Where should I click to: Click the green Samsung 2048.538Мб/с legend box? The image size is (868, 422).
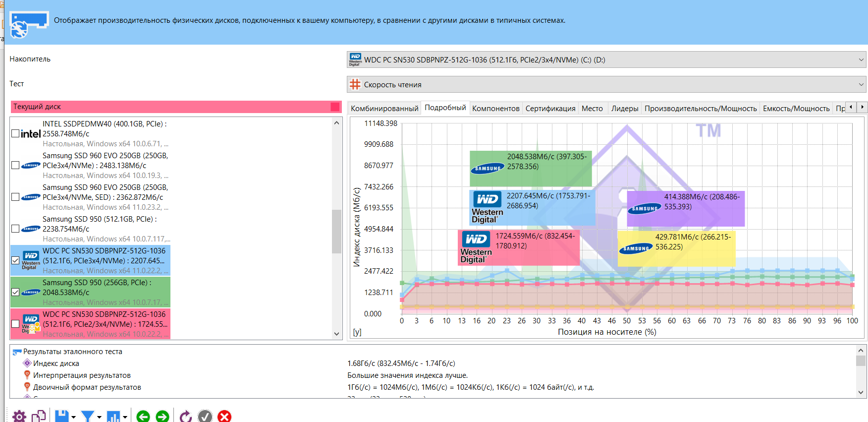[x=531, y=169]
